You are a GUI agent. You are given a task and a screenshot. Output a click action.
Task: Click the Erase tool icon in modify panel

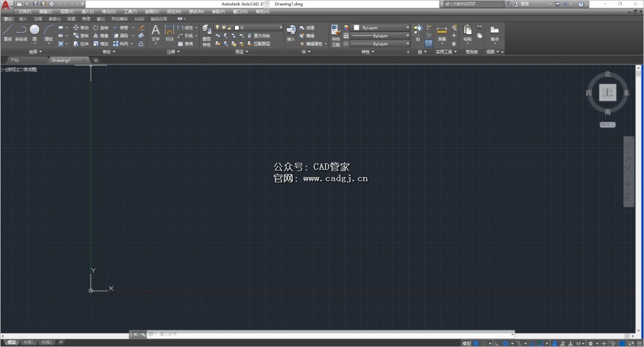coord(141,27)
